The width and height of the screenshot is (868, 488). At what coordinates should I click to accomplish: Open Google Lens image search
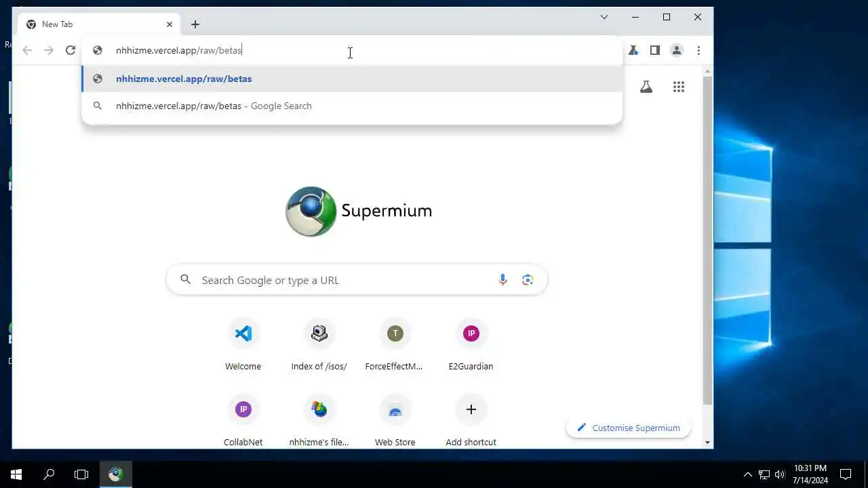coord(528,280)
